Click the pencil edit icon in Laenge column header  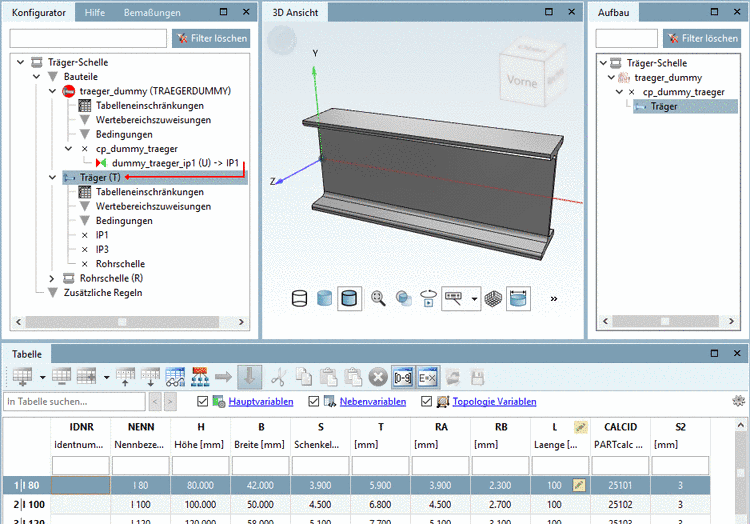click(x=579, y=427)
